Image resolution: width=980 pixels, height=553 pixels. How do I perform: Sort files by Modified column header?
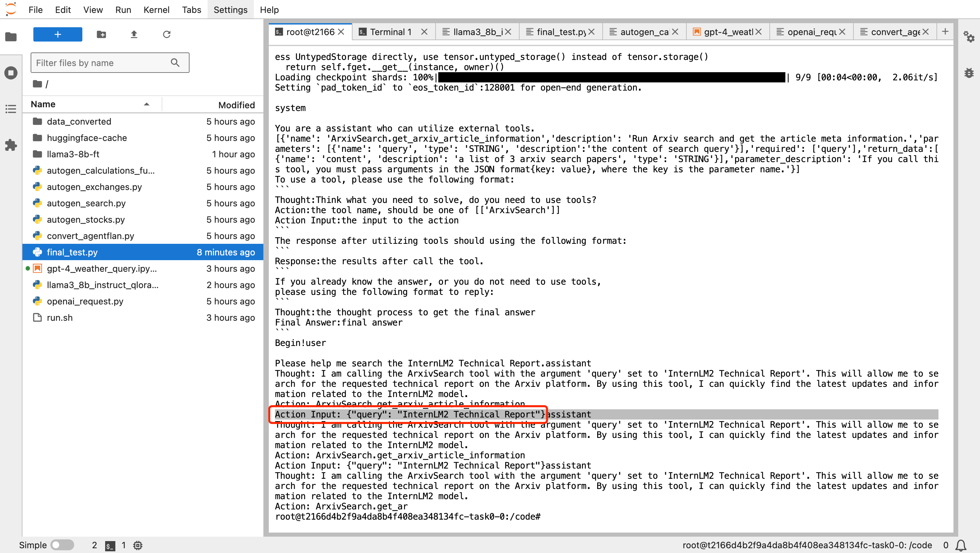[x=213, y=105]
